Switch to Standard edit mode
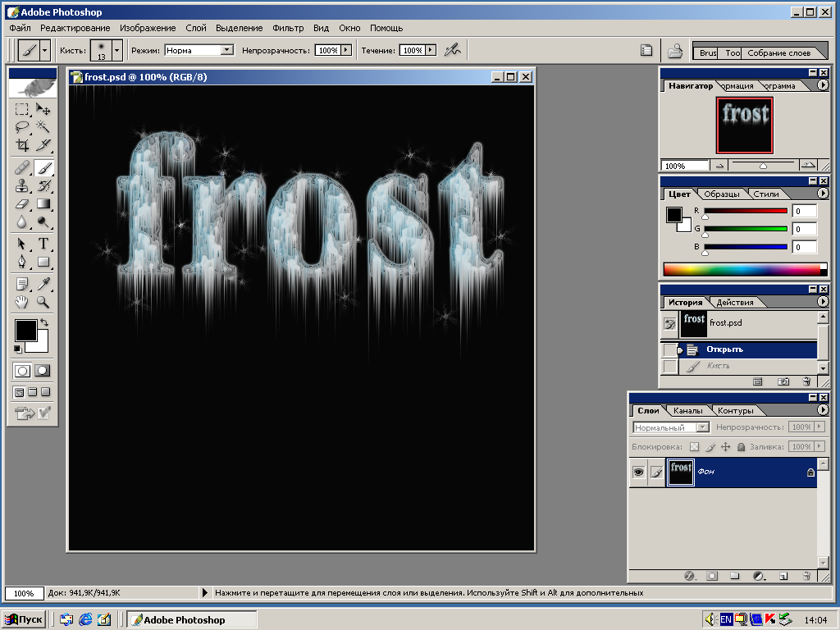840x630 pixels. pyautogui.click(x=22, y=370)
